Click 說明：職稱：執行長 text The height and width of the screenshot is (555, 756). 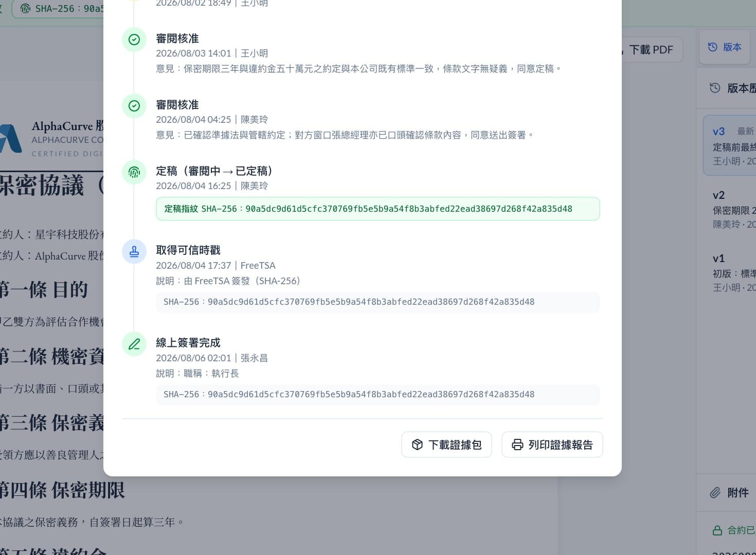click(x=197, y=374)
